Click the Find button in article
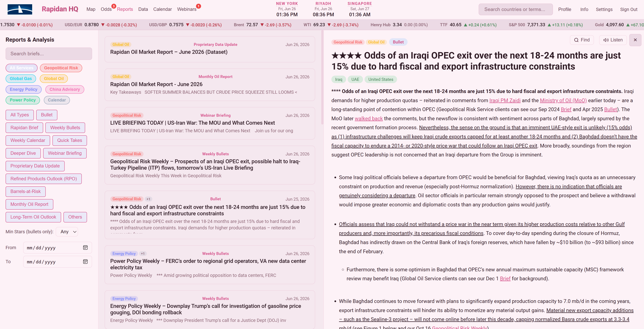644x329 pixels. click(582, 40)
